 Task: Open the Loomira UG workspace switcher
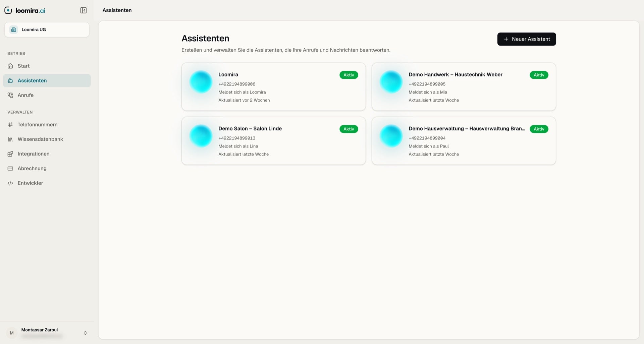point(47,30)
